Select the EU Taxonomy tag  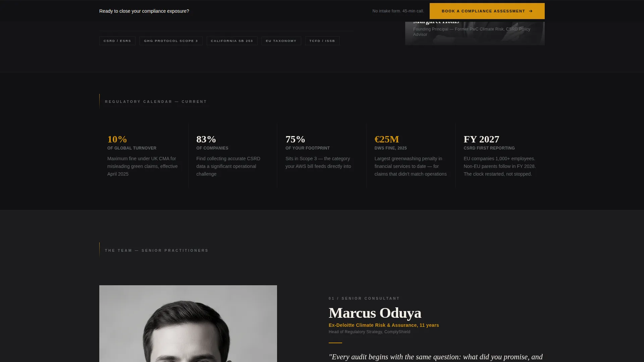[x=281, y=41]
